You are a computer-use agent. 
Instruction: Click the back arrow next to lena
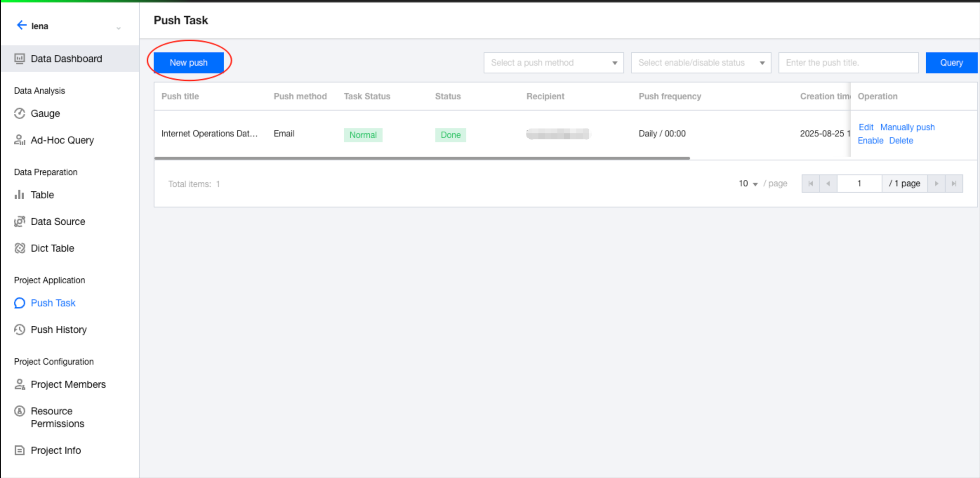(21, 26)
